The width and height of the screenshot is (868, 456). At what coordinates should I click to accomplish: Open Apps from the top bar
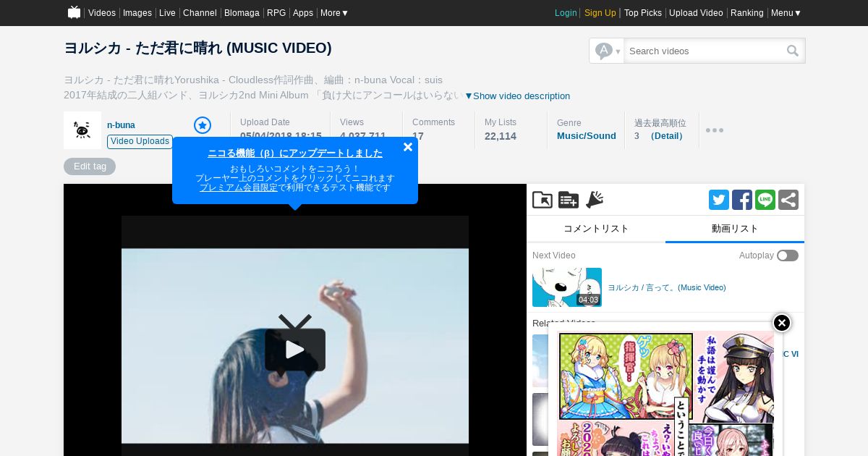pos(303,13)
